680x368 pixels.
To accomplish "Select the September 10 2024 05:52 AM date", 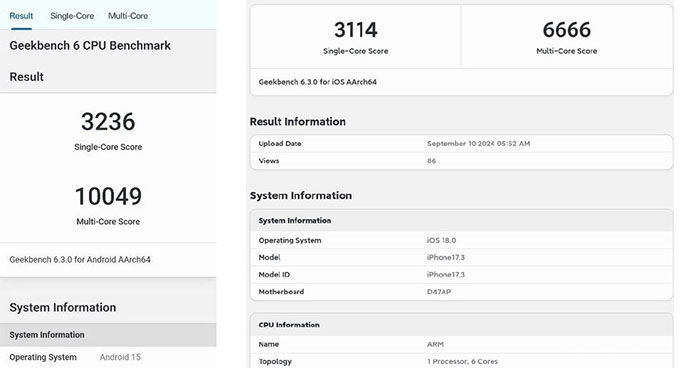I will tap(478, 143).
